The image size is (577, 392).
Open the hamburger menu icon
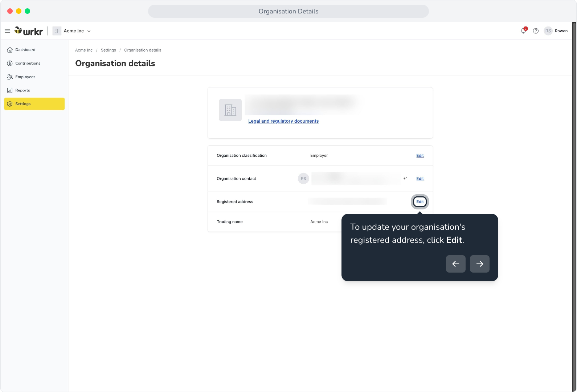click(7, 31)
